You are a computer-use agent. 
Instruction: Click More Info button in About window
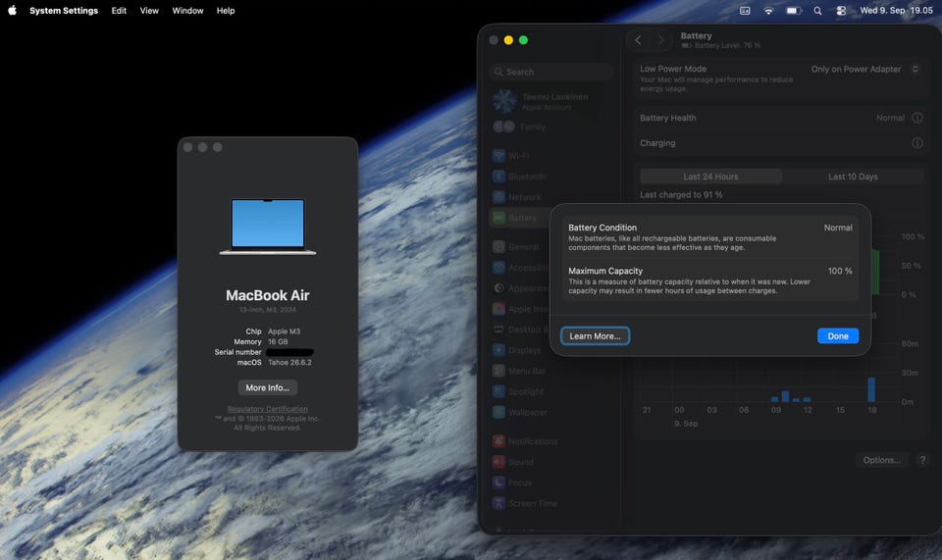[267, 387]
